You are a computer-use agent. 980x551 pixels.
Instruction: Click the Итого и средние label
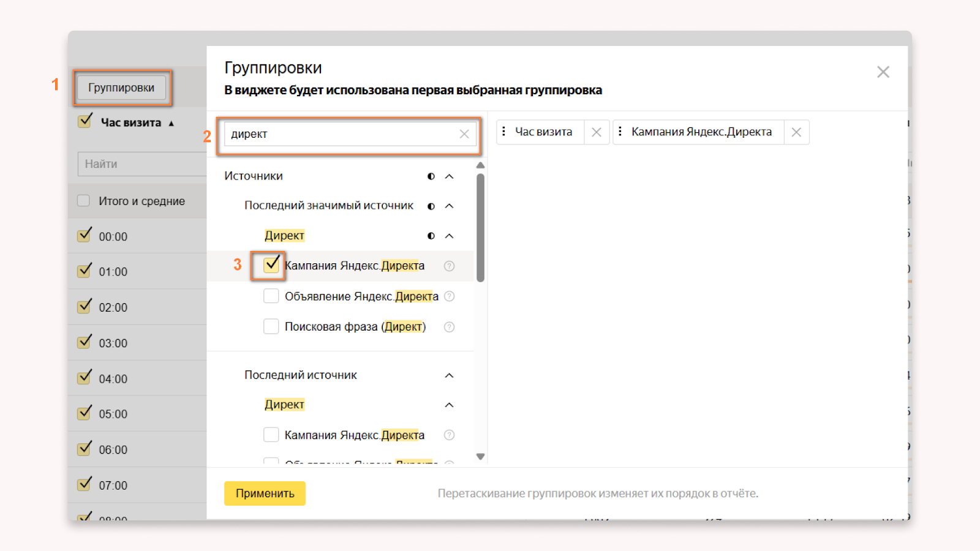[141, 201]
